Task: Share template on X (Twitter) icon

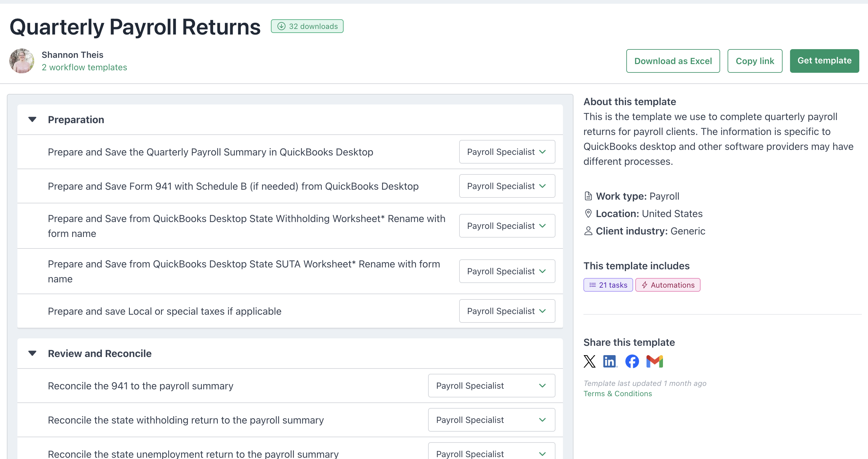Action: click(589, 361)
